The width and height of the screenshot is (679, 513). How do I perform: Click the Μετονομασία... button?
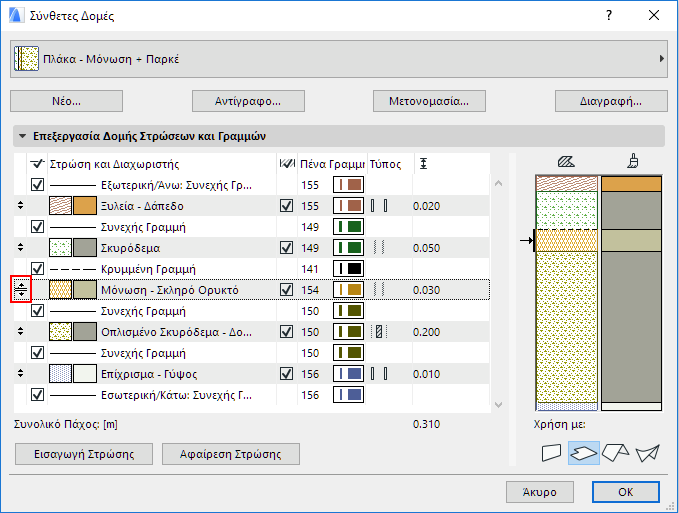429,101
